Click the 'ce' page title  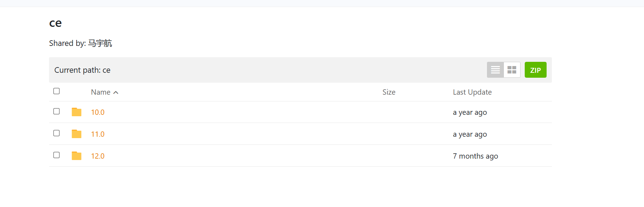click(55, 23)
